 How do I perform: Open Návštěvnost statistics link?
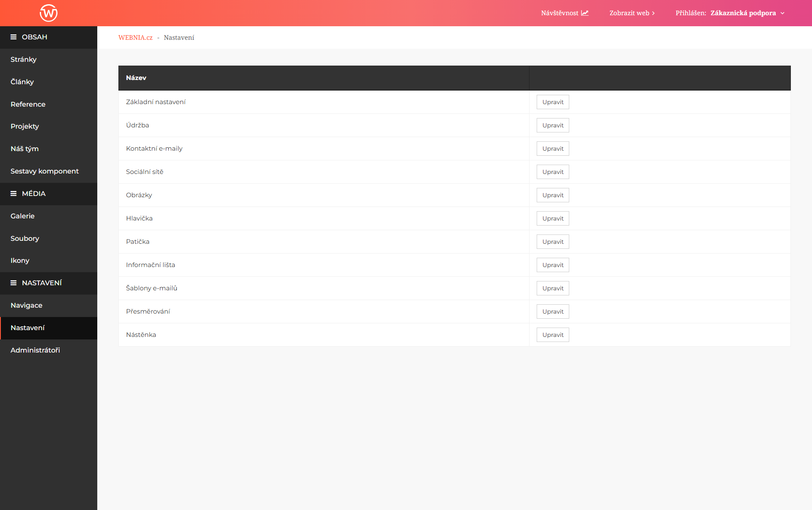(x=565, y=13)
